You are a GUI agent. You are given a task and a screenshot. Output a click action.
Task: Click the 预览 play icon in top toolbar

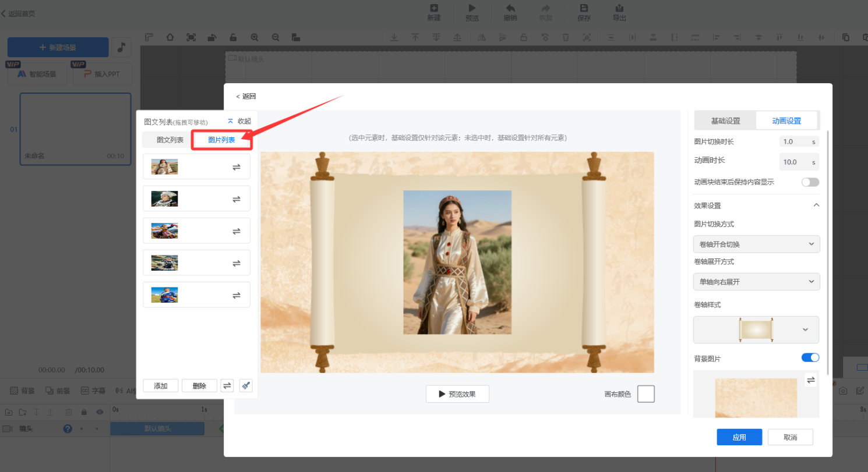(472, 8)
